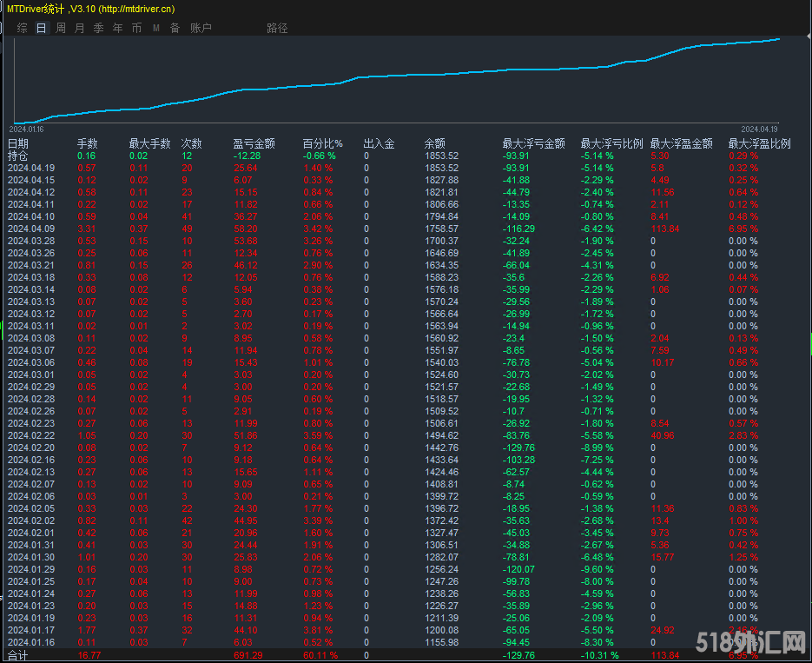This screenshot has height=663, width=812.
Task: Open the M tab
Action: tap(156, 28)
